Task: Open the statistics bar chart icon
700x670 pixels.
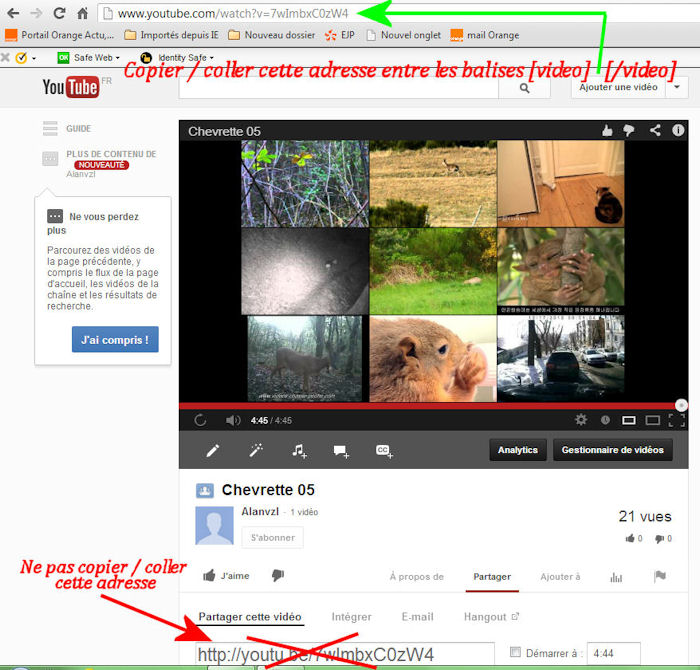Action: (616, 576)
